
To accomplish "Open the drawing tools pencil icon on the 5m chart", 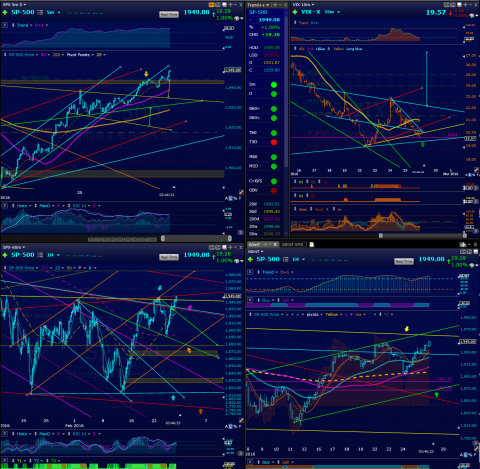I will [x=241, y=192].
